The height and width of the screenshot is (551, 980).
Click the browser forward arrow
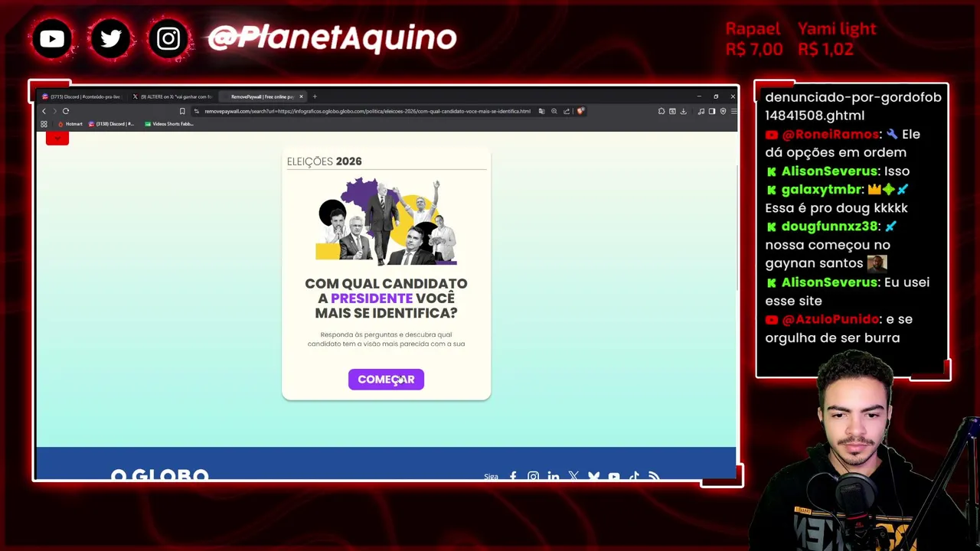[54, 111]
